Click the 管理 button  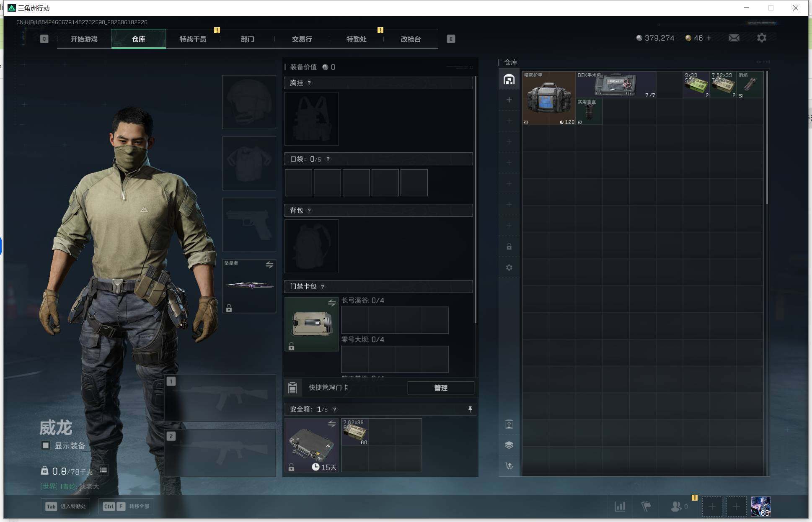[x=441, y=388]
